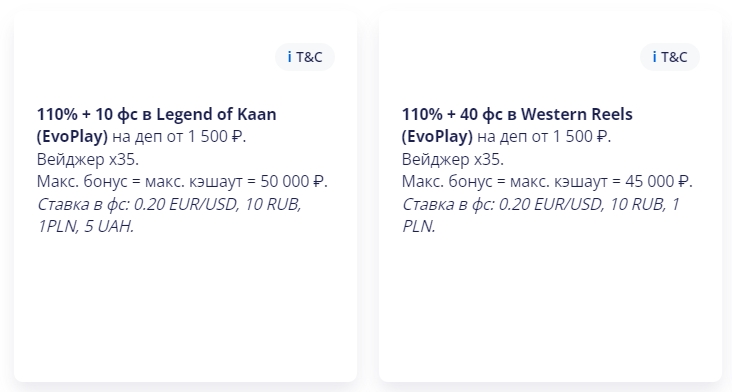Click the deposit text in the Western Reels card
Viewport: 732px width, 392px height.
(544, 137)
